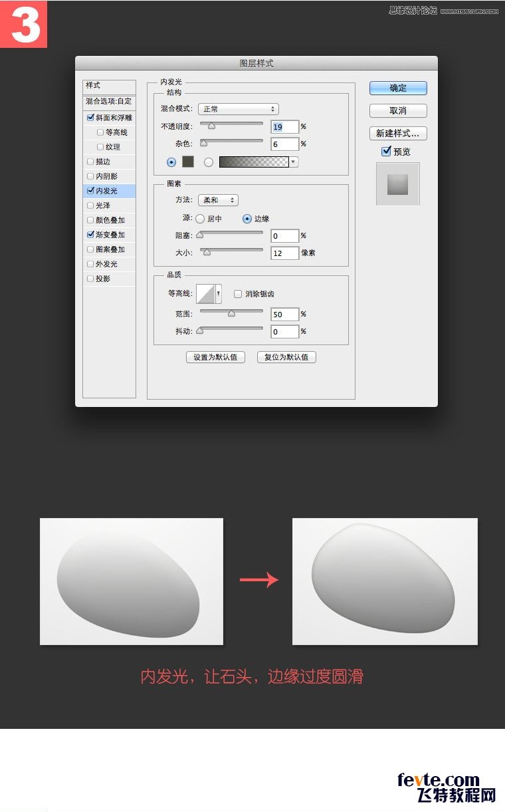Viewport: 505px width, 812px height.
Task: Toggle the 预览 checkbox
Action: click(x=386, y=152)
